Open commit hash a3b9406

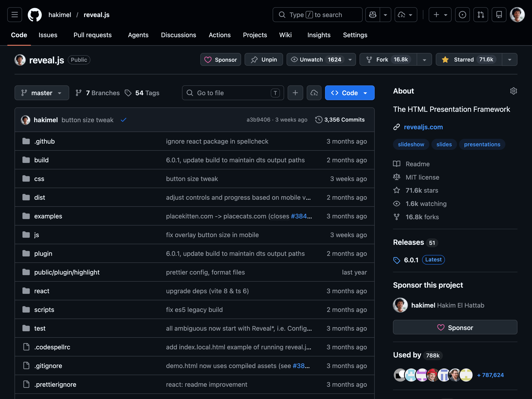[x=258, y=119]
